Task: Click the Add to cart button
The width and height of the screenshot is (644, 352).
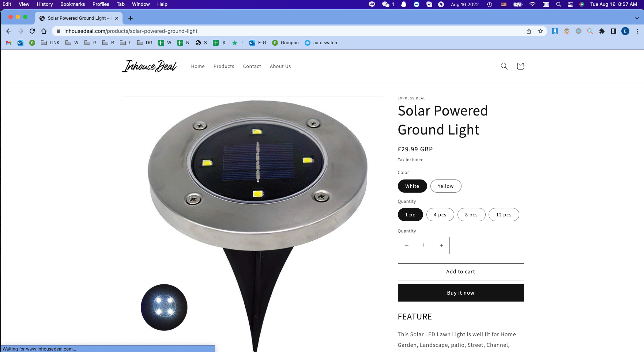Action: (461, 272)
